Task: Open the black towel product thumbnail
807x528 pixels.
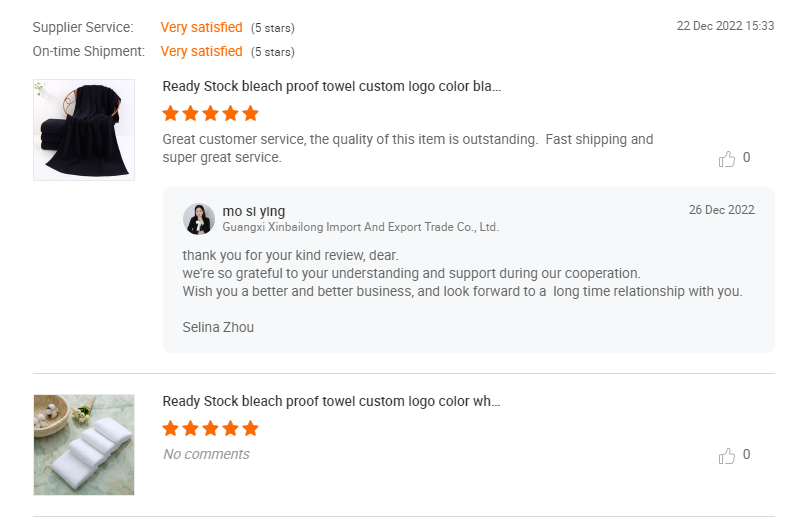Action: pos(84,130)
